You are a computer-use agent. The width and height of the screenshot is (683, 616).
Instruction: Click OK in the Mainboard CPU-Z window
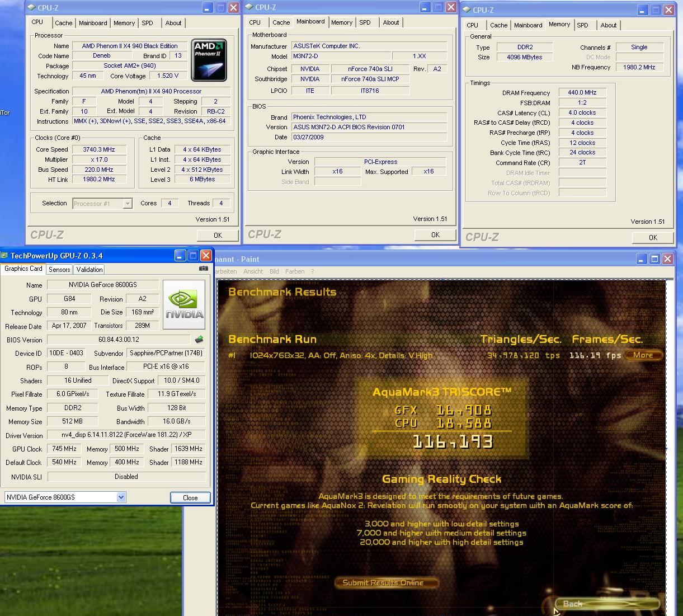435,234
